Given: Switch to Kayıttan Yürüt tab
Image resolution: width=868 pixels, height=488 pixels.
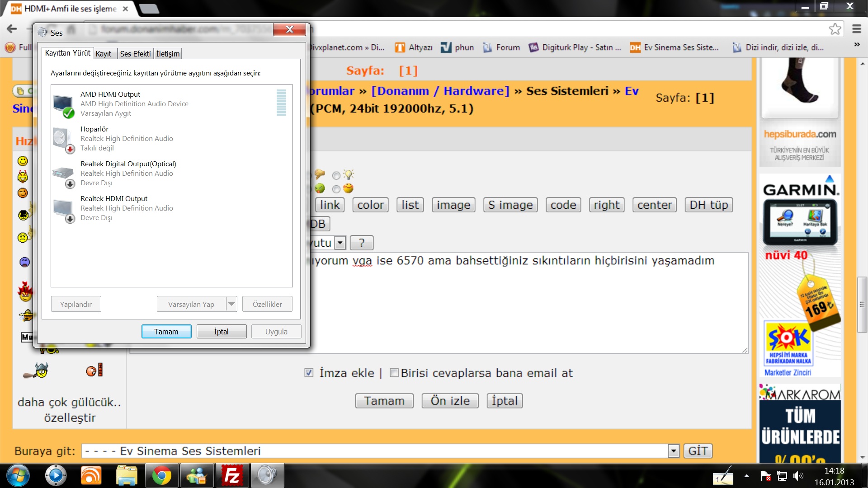Looking at the screenshot, I should (x=68, y=53).
